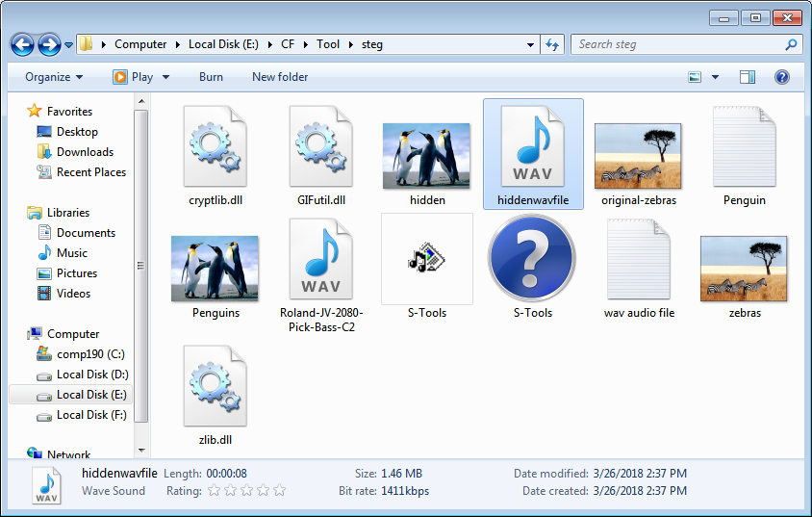Expand the Play button dropdown arrow

pyautogui.click(x=165, y=77)
